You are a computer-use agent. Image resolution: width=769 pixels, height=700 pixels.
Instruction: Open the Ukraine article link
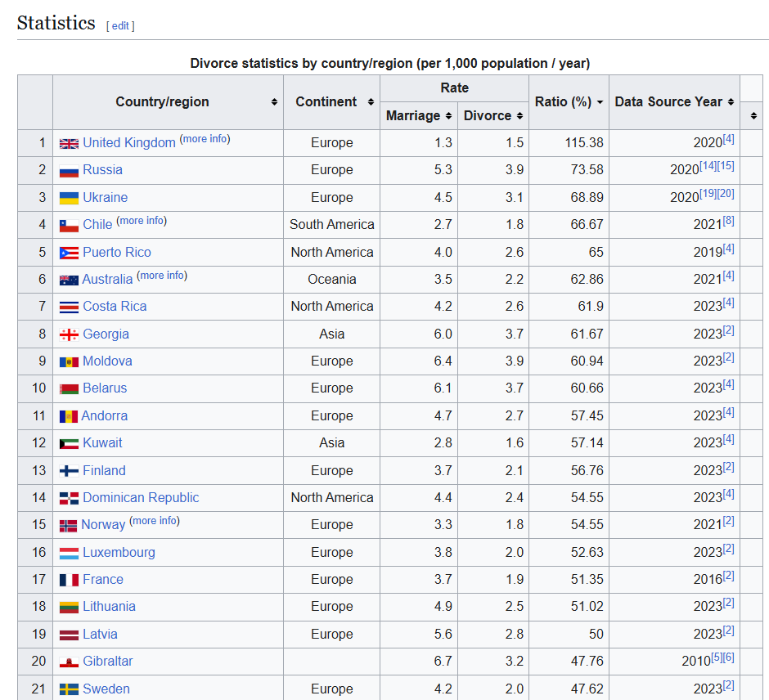click(105, 197)
